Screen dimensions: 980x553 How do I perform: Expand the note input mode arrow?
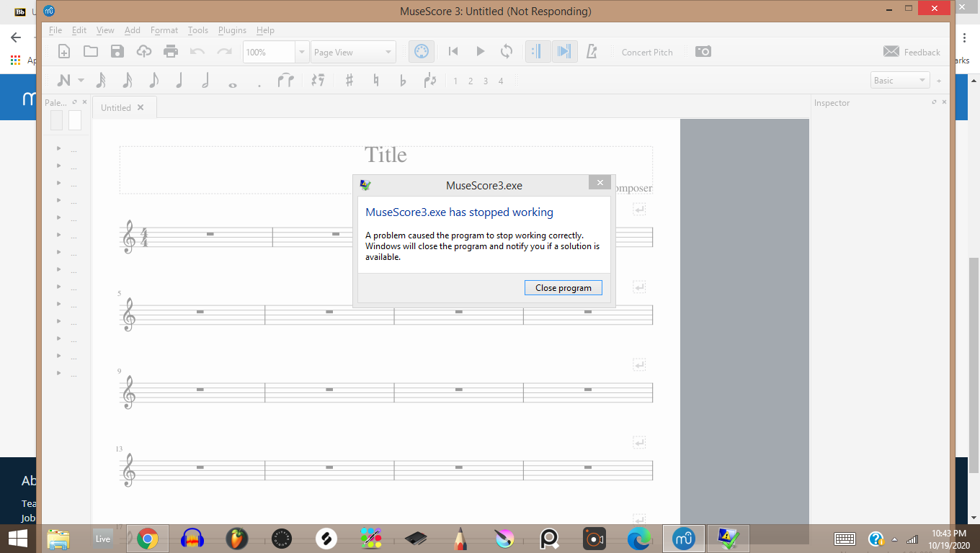tap(81, 80)
